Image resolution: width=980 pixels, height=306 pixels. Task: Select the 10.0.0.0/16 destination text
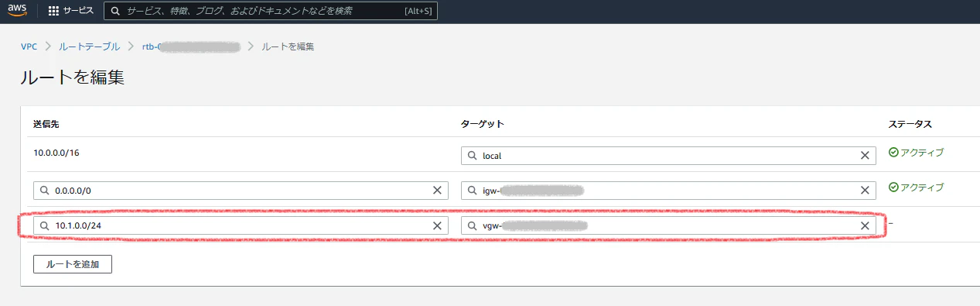pos(56,153)
